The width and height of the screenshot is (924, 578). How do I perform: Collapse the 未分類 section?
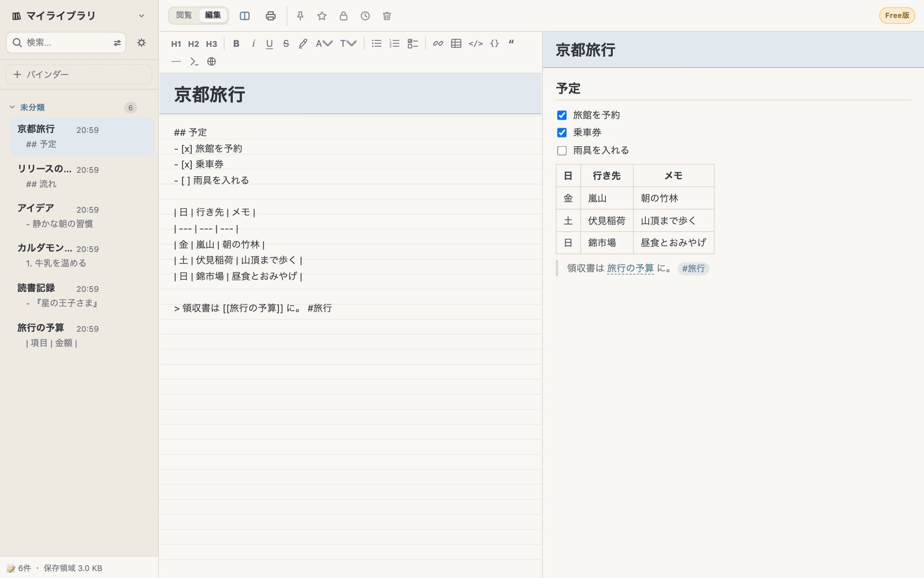(12, 107)
